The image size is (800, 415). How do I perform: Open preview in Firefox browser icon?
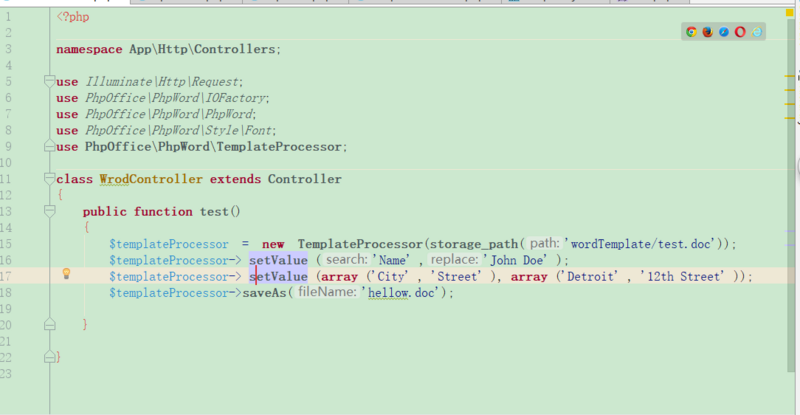coord(708,32)
